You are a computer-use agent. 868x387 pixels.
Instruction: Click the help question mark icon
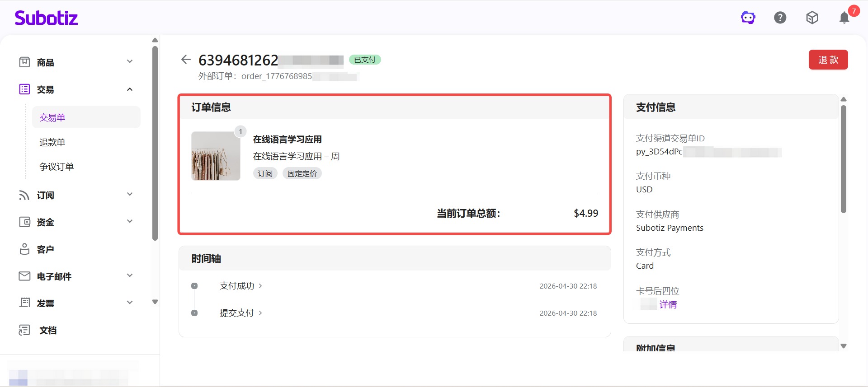[780, 18]
